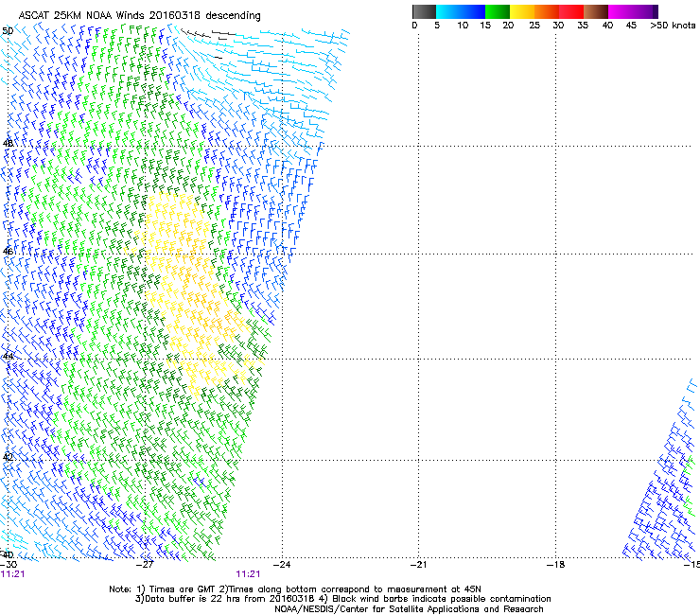Click the latitude label 42
The image size is (700, 615).
[8, 457]
